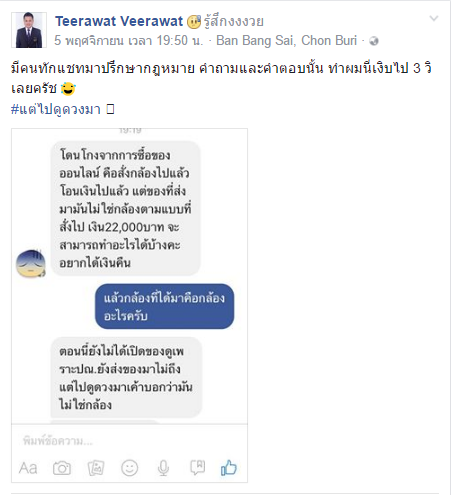
Task: Click the poster's profile picture
Action: pos(29,30)
